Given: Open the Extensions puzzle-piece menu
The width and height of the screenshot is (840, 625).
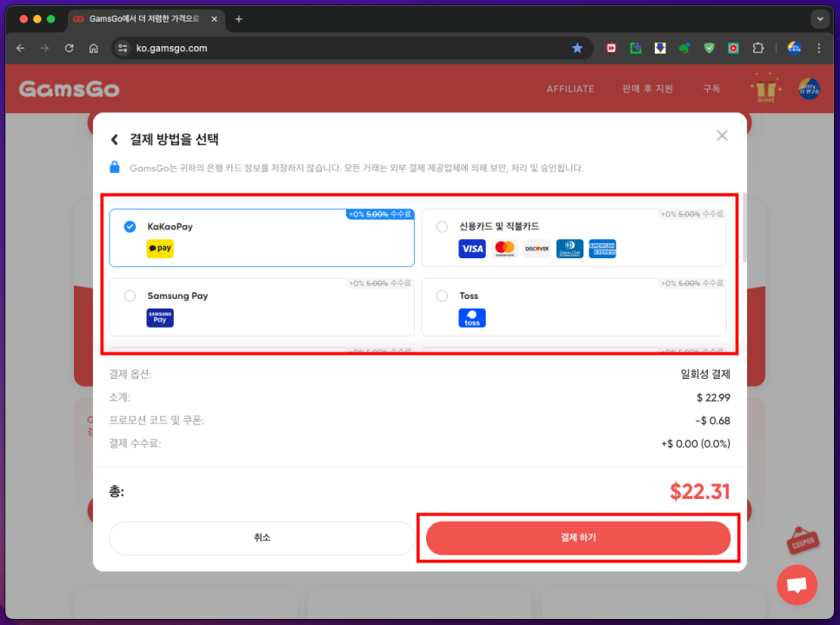Looking at the screenshot, I should pos(757,48).
